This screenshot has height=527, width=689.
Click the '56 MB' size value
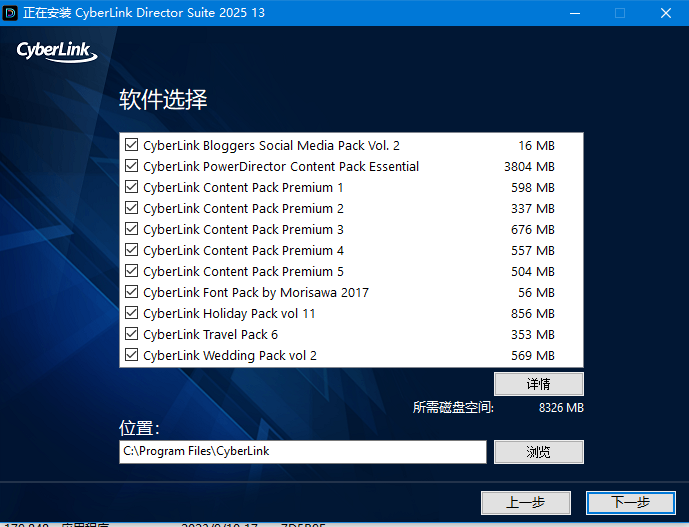point(537,292)
